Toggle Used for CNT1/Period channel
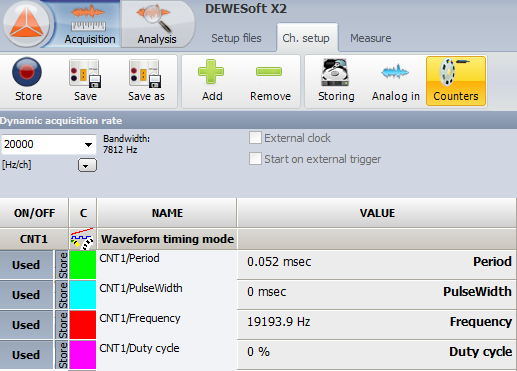The width and height of the screenshot is (517, 371). (26, 265)
